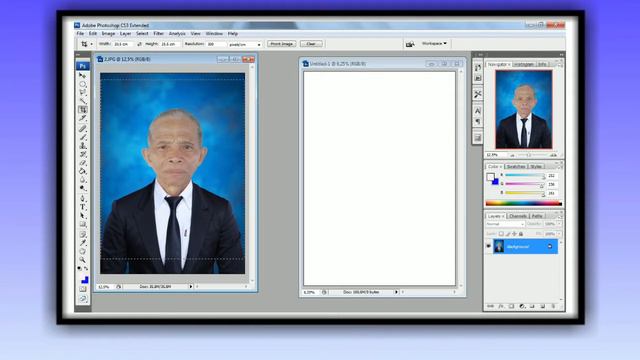Toggle lock position in Layers panel
The width and height of the screenshot is (640, 360).
[514, 234]
